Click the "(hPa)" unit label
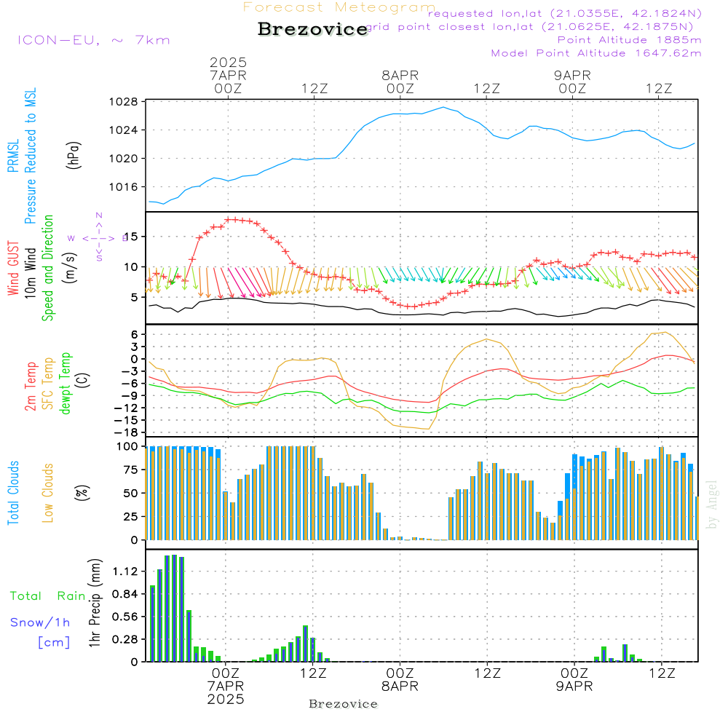 (x=74, y=156)
